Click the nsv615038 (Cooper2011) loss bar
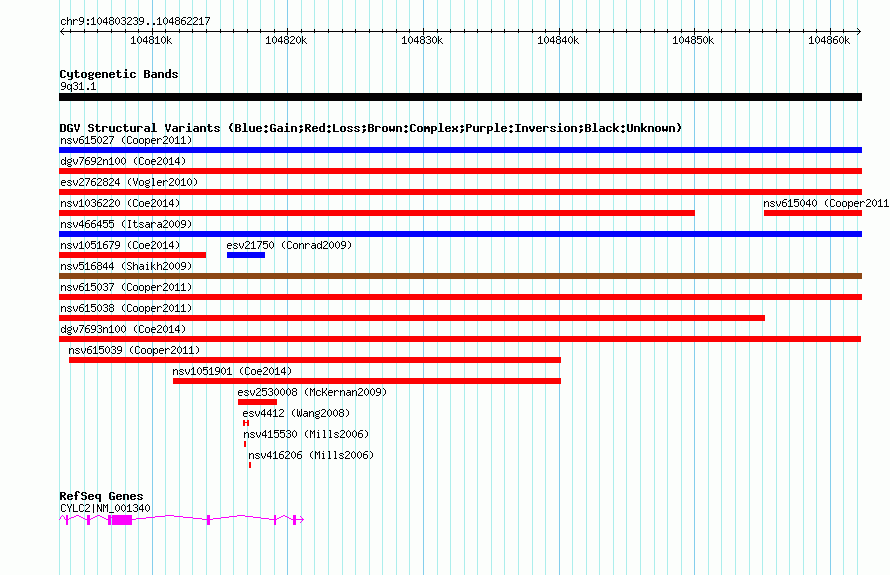Screen dimensions: 890x575 tap(412, 318)
